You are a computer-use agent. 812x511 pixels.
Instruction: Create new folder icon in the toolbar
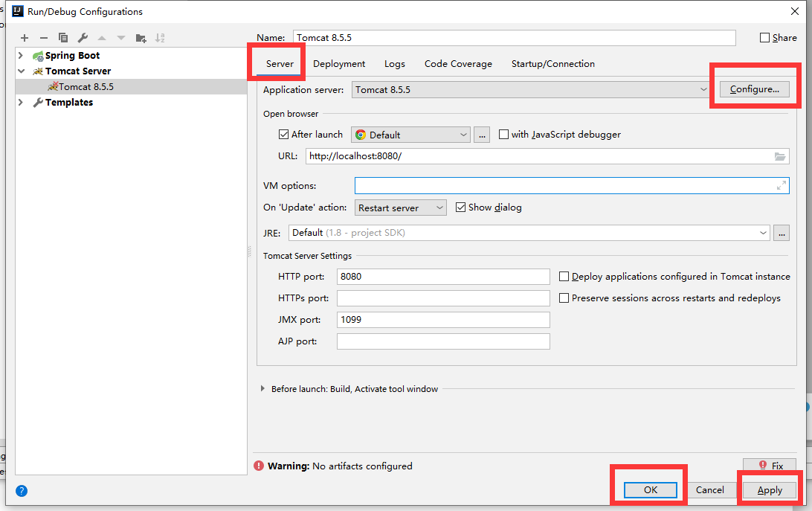(141, 38)
